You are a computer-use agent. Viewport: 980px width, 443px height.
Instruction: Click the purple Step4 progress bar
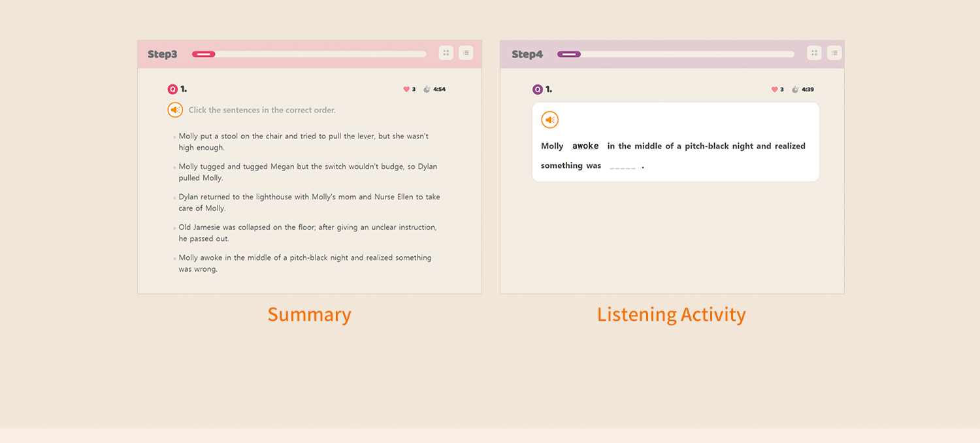click(x=676, y=54)
